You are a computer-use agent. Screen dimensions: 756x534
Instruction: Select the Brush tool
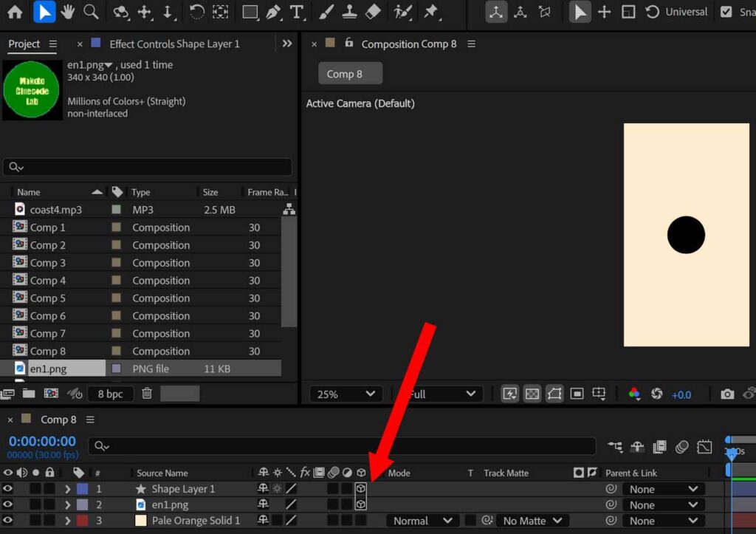point(326,12)
